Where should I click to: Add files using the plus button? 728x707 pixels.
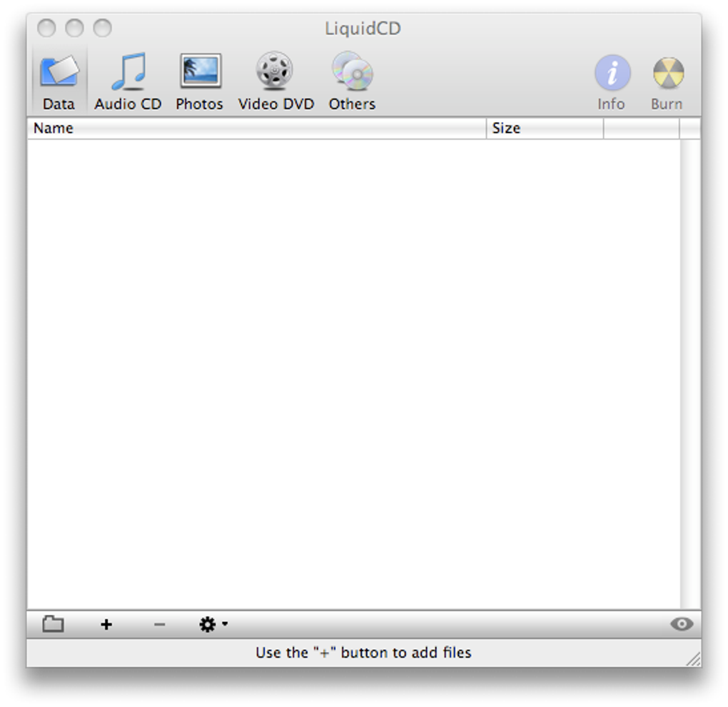pyautogui.click(x=106, y=624)
